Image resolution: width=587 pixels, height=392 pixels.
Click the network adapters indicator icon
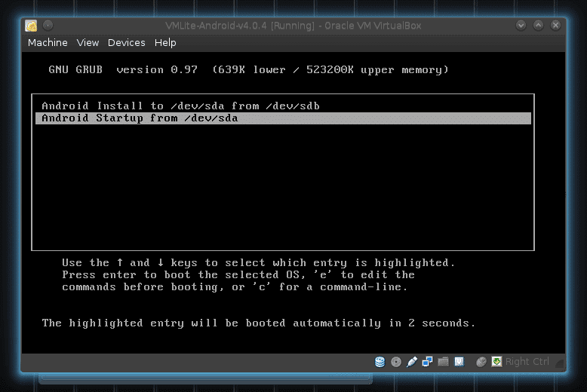coord(428,362)
